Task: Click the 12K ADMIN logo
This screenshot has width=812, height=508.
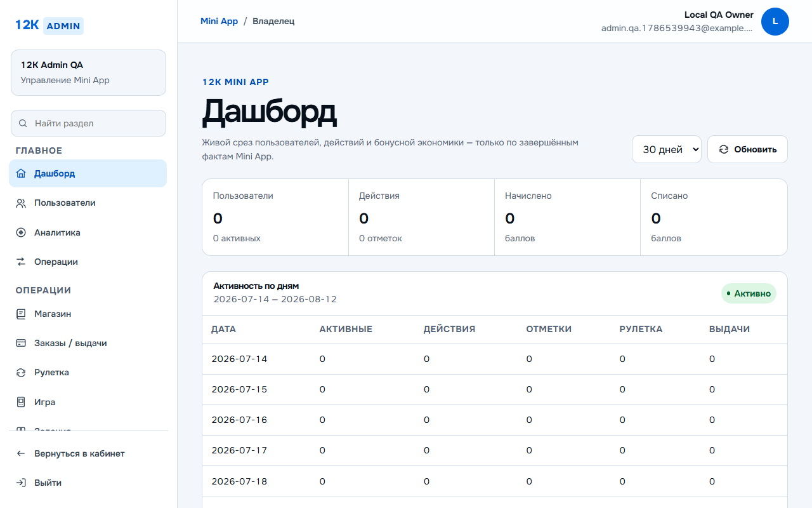Action: point(49,25)
